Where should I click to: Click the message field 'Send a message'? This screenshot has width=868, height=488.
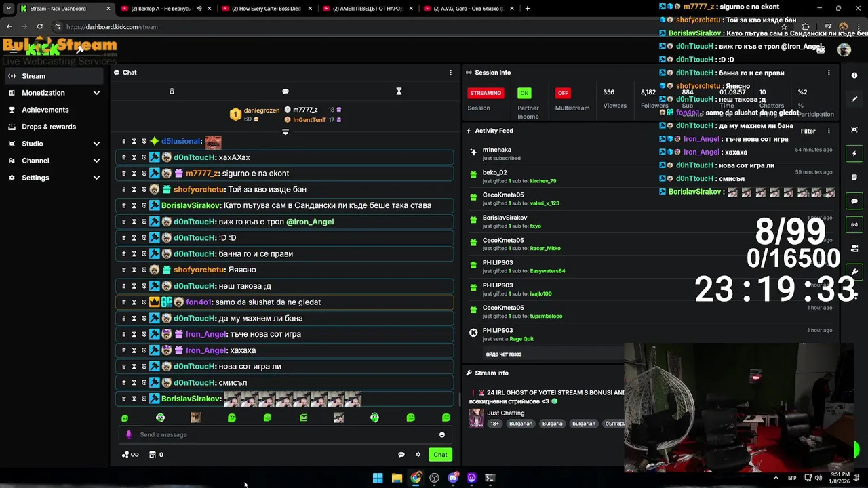click(285, 435)
